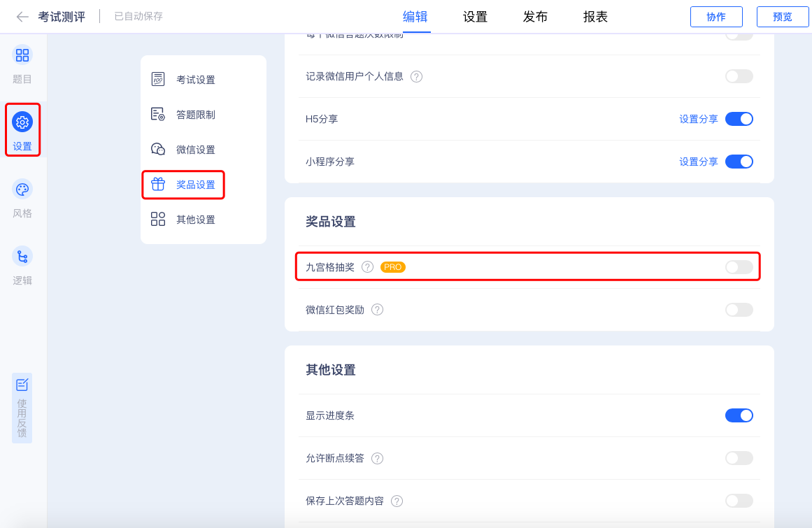This screenshot has width=812, height=528.
Task: Click the 微信红包奖励 label
Action: [x=335, y=310]
